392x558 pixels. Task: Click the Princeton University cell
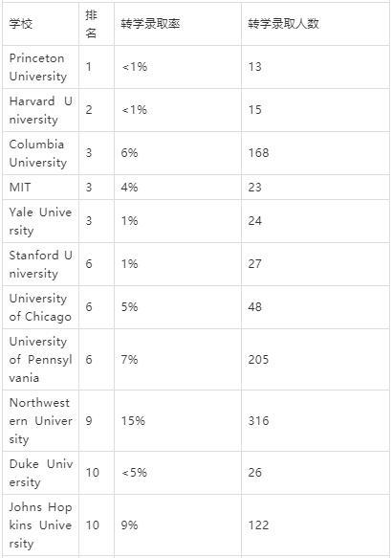(38, 67)
